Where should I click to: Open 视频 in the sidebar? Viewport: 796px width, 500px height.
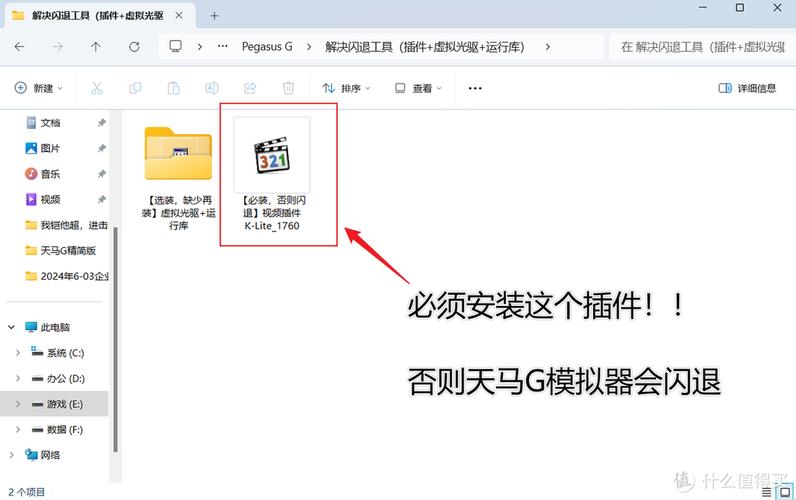(50, 199)
